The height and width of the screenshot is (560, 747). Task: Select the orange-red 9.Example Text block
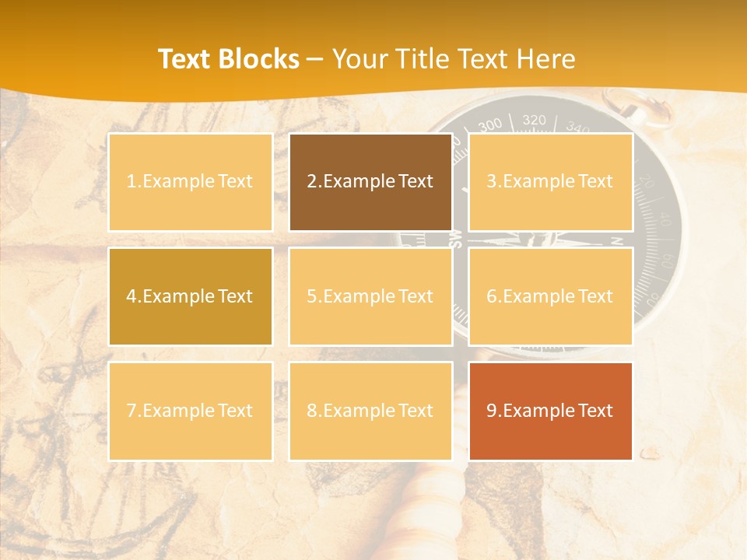550,411
